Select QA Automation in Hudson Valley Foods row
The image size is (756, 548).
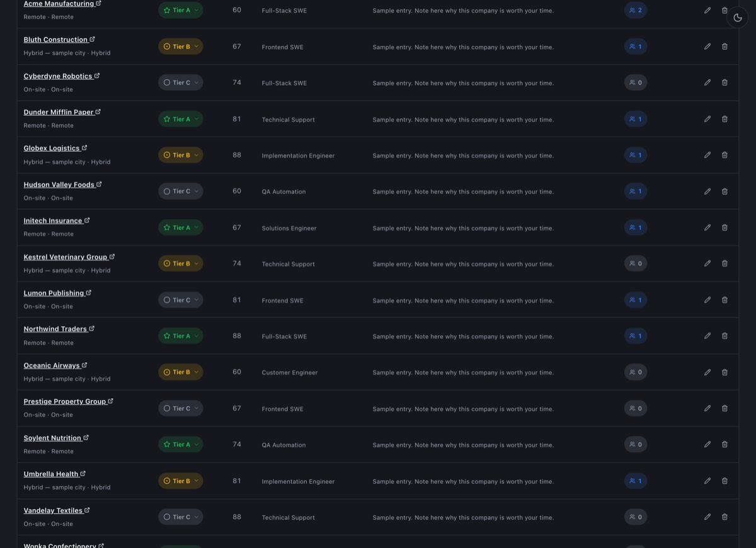point(283,191)
